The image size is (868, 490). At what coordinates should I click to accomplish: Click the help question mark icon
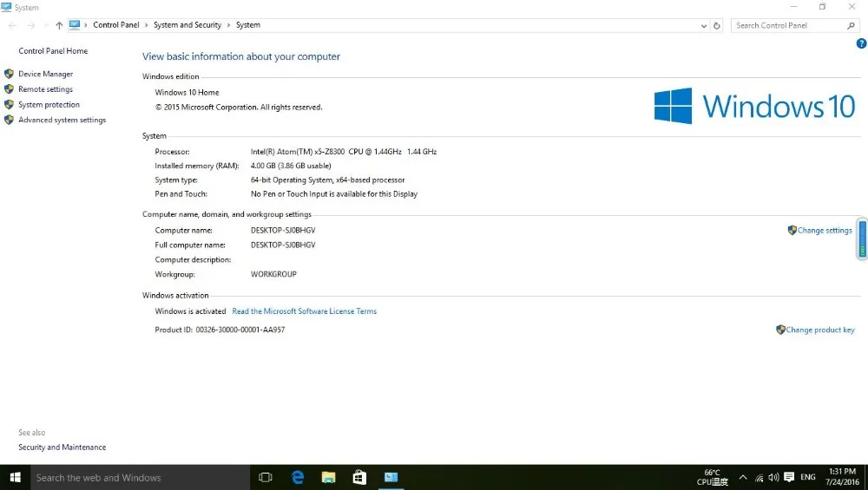[861, 43]
